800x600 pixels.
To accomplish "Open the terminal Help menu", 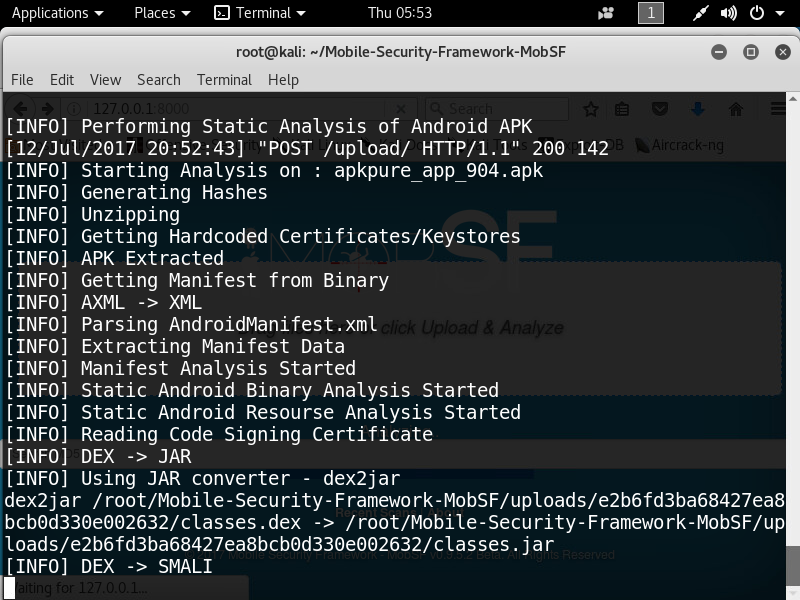I will (x=283, y=80).
